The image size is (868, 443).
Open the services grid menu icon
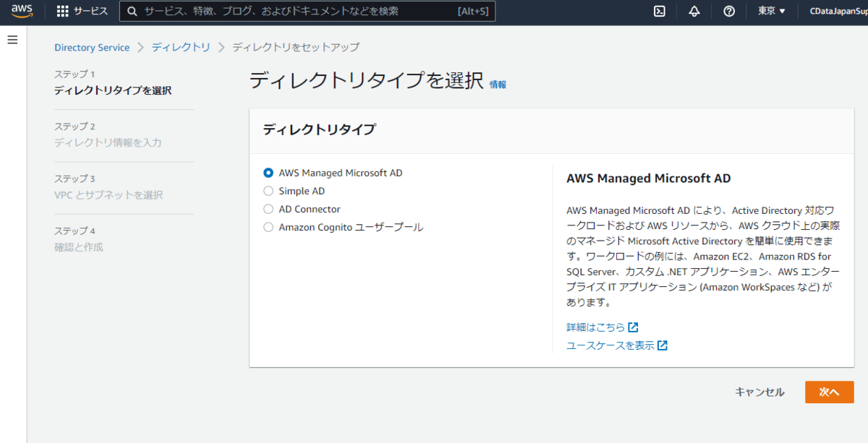point(63,12)
